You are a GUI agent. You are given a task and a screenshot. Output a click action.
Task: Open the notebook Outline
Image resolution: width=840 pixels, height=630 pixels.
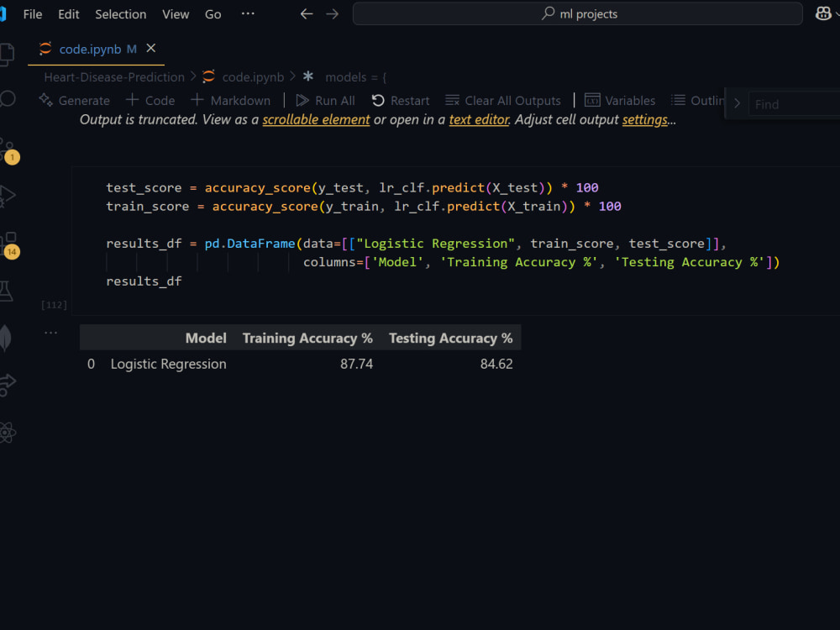[697, 100]
